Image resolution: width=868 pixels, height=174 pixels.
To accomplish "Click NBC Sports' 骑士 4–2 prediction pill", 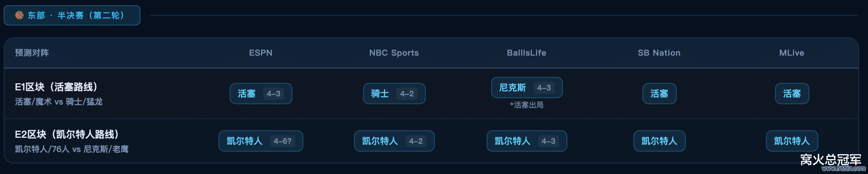I will pos(394,94).
